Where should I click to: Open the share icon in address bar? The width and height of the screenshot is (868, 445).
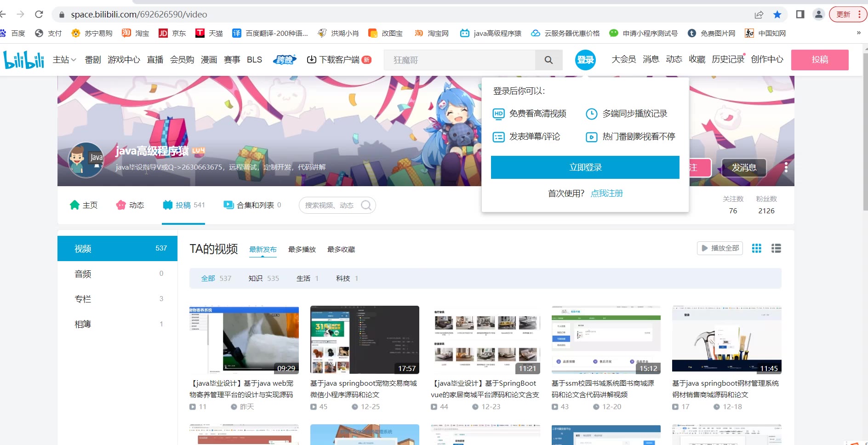point(759,14)
